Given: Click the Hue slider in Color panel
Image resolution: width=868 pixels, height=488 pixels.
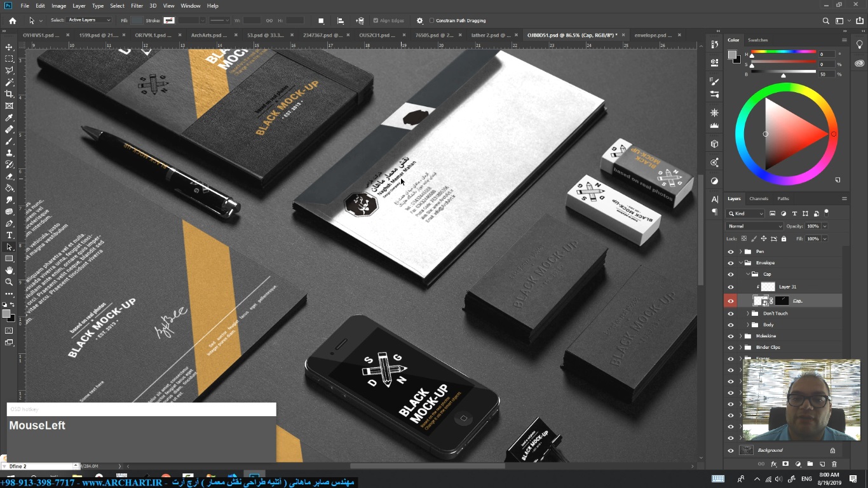Looking at the screenshot, I should (x=783, y=54).
